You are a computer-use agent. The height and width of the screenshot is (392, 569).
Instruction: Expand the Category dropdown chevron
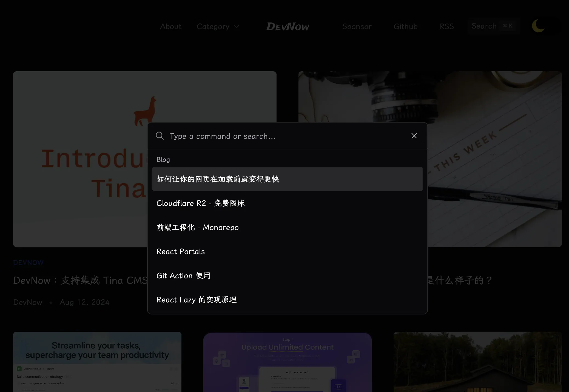tap(237, 27)
